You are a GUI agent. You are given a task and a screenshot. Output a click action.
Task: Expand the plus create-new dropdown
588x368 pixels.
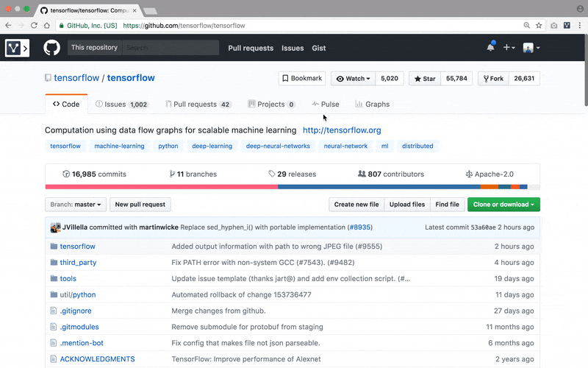point(509,48)
